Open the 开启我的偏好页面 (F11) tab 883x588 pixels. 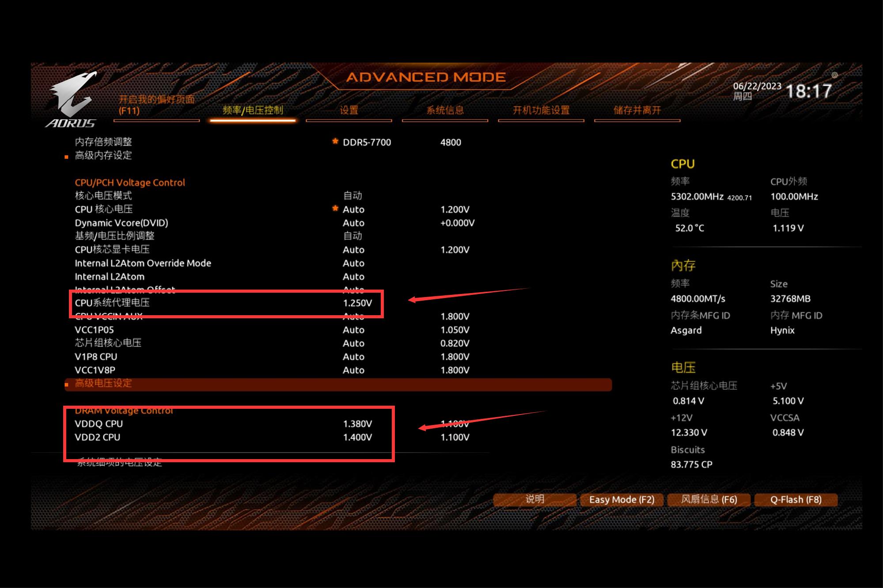(x=156, y=105)
